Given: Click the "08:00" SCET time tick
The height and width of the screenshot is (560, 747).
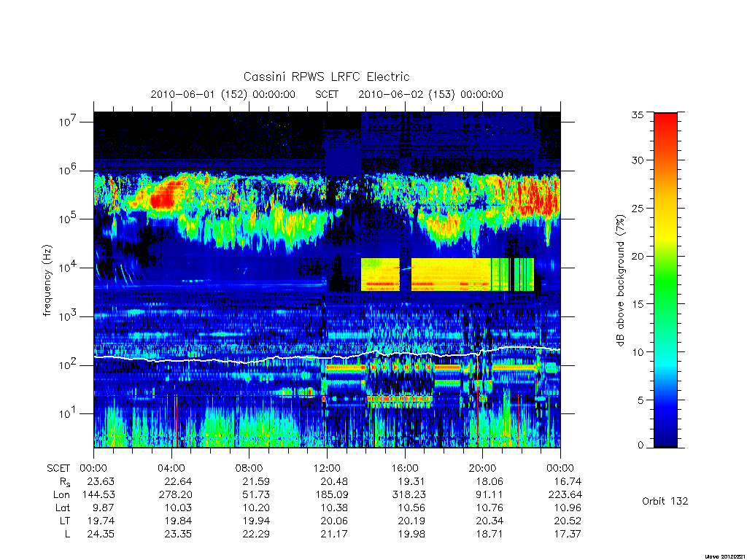Looking at the screenshot, I should point(249,468).
